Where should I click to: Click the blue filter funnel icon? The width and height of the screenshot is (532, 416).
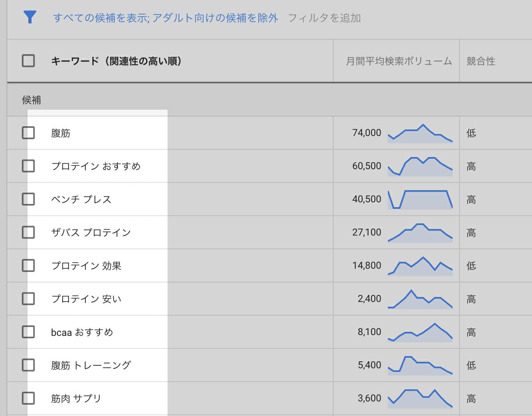click(x=30, y=17)
